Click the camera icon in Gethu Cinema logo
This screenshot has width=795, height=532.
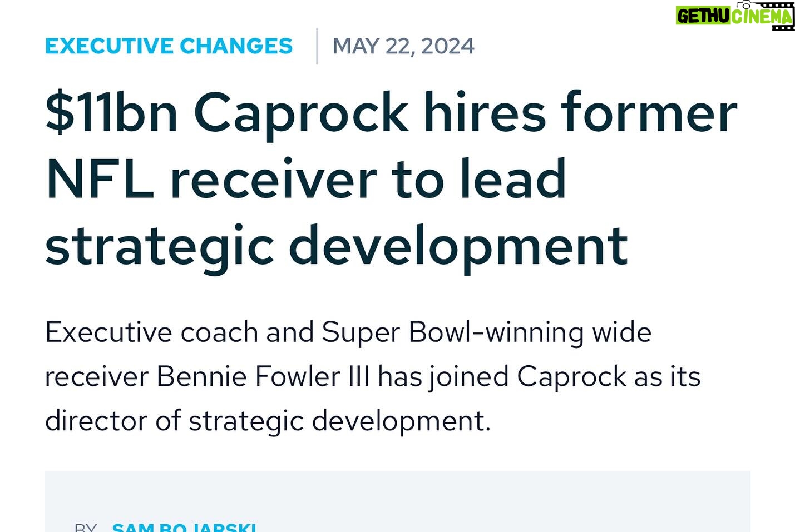pos(744,5)
